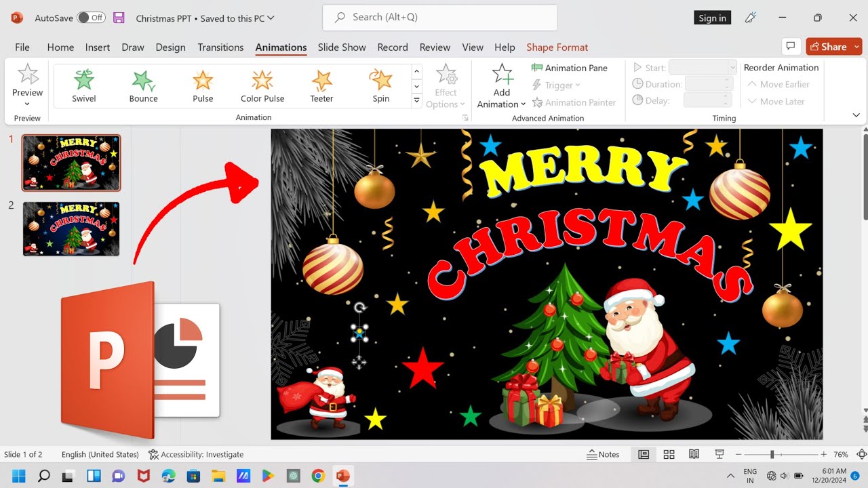Viewport: 868px width, 488px height.
Task: Switch to the Design tab
Action: click(x=170, y=47)
